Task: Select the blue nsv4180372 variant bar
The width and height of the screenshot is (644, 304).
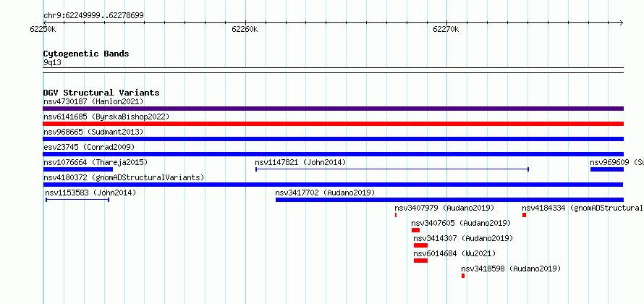Action: (x=334, y=185)
